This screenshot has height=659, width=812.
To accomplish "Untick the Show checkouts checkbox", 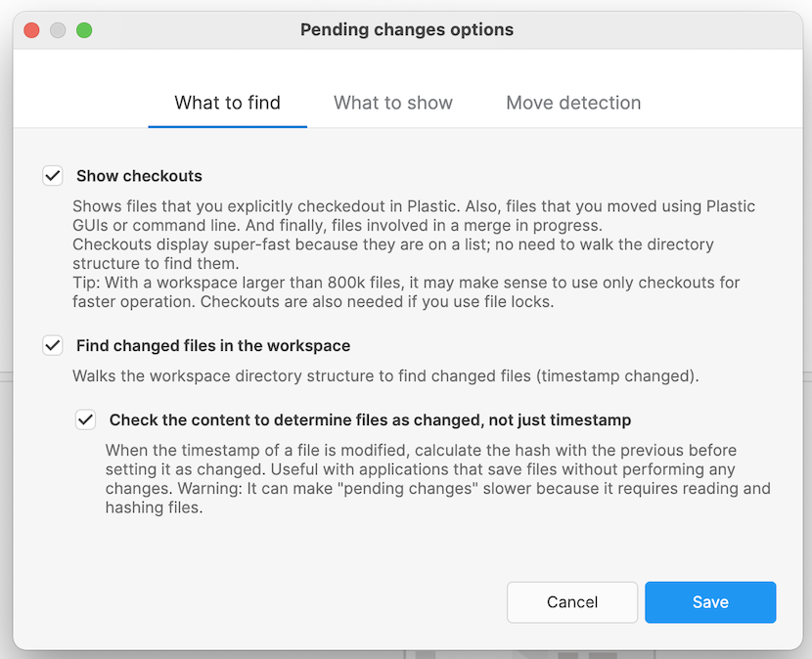I will pos(53,176).
